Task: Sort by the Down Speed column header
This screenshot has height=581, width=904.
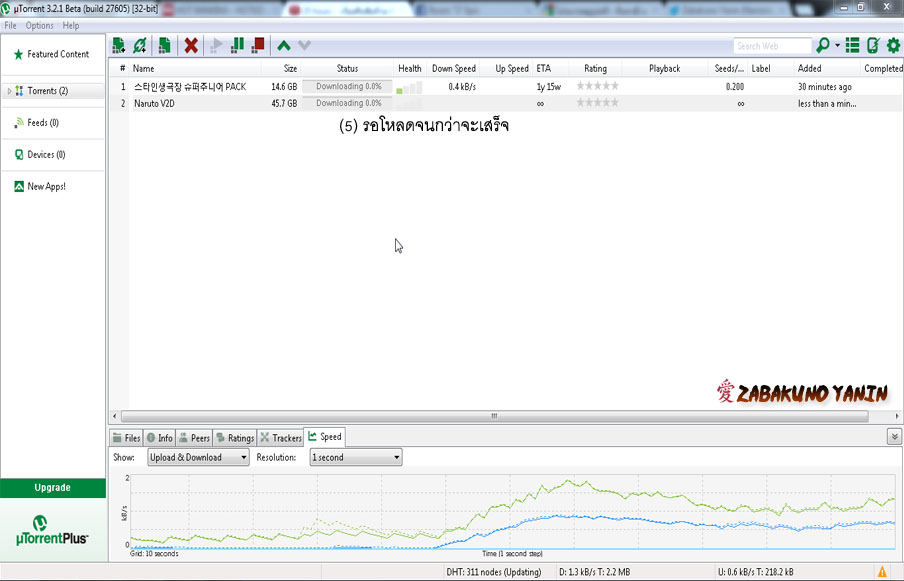Action: click(x=453, y=68)
